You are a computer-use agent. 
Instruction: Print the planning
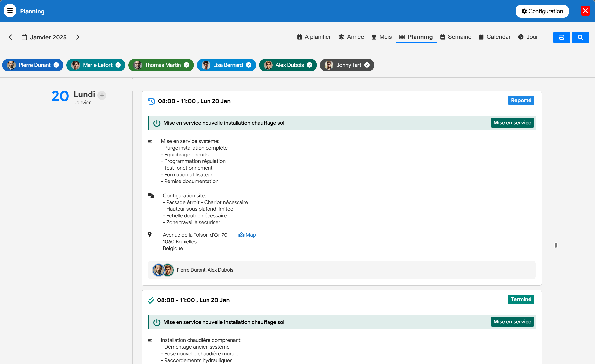pos(562,37)
